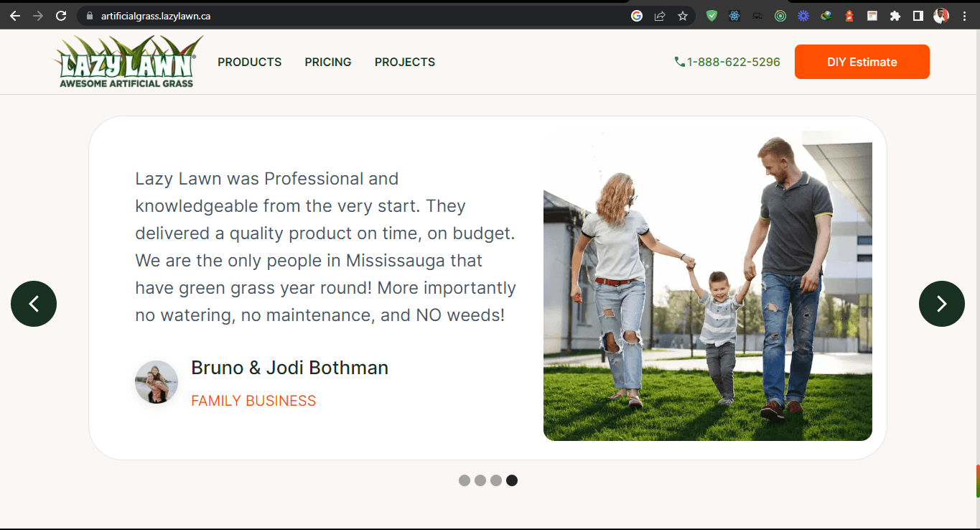The width and height of the screenshot is (980, 530).
Task: Open the Lighthouse extension icon
Action: pos(849,16)
